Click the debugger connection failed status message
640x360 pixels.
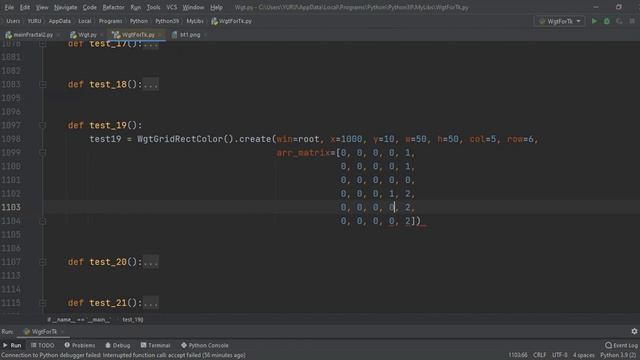[123, 355]
